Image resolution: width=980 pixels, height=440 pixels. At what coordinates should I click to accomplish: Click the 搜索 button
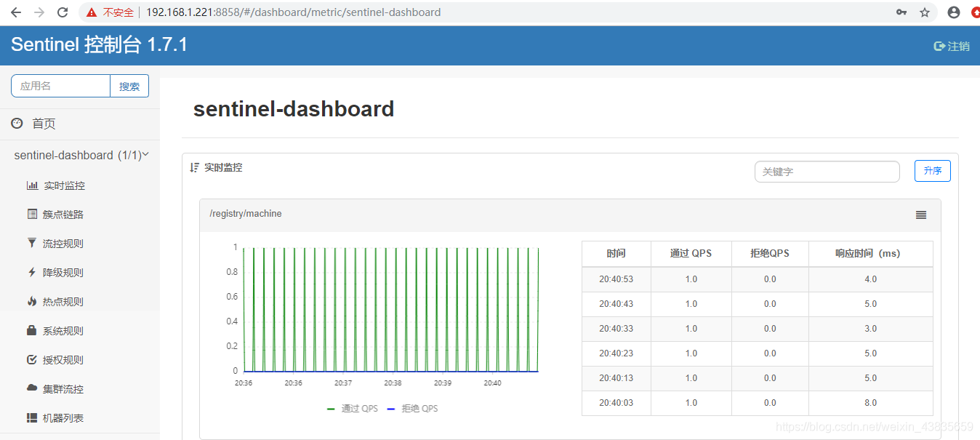129,86
